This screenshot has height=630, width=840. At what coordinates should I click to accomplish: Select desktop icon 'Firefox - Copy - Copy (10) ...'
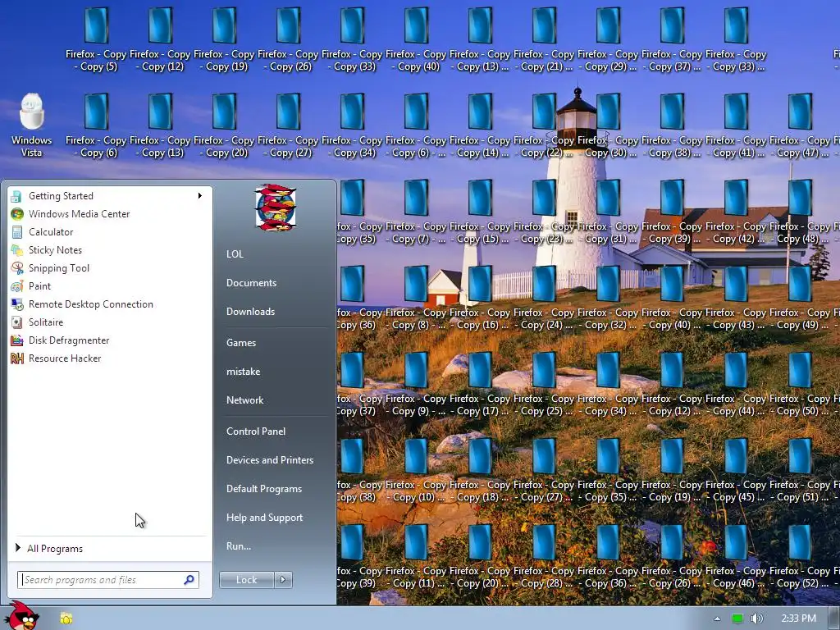[416, 471]
